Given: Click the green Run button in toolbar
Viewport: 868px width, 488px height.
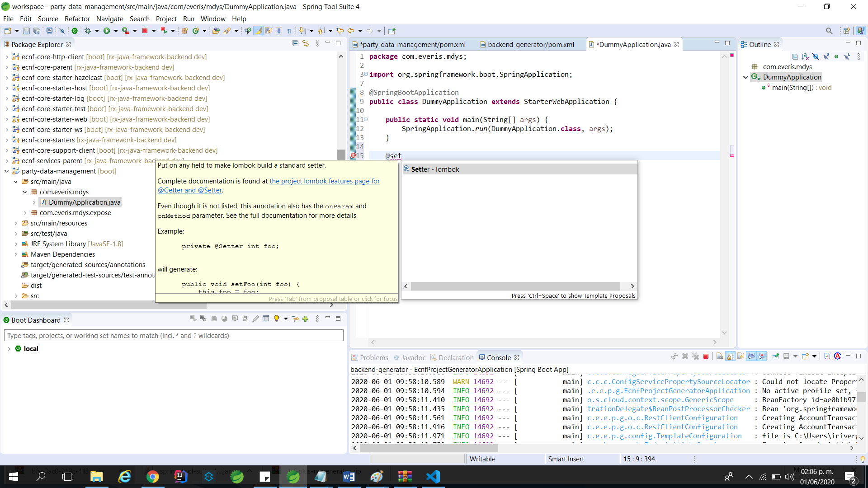Looking at the screenshot, I should pyautogui.click(x=107, y=31).
